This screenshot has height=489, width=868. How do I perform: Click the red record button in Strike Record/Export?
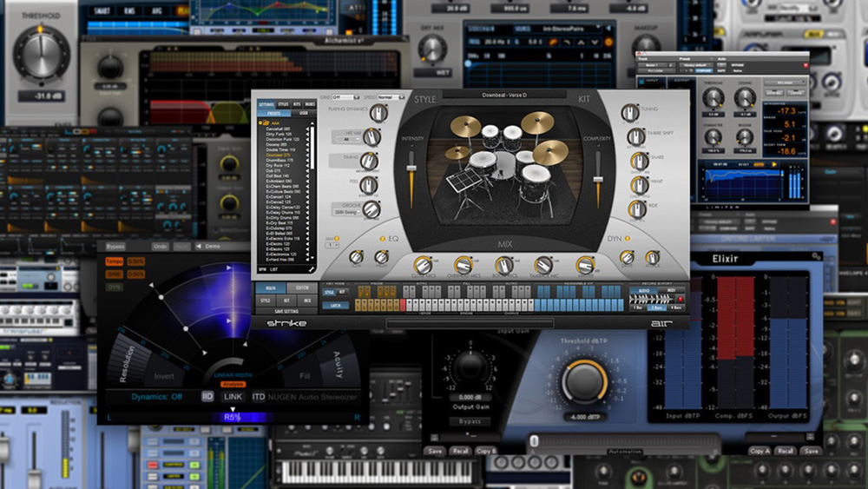[681, 299]
